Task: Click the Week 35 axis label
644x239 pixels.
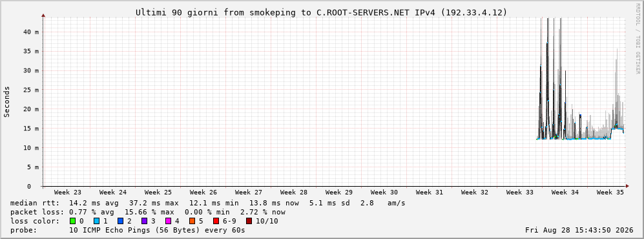Action: coord(610,192)
